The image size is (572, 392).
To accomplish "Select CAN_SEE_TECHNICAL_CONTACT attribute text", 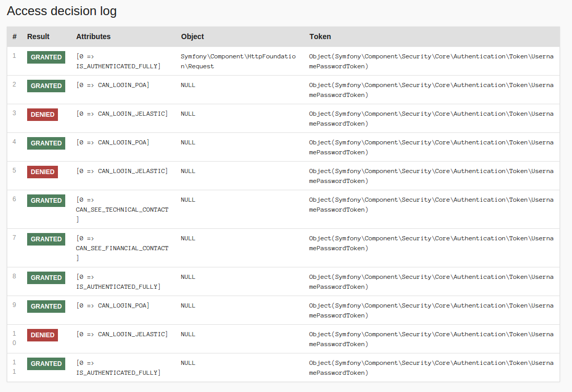I will tap(122, 210).
